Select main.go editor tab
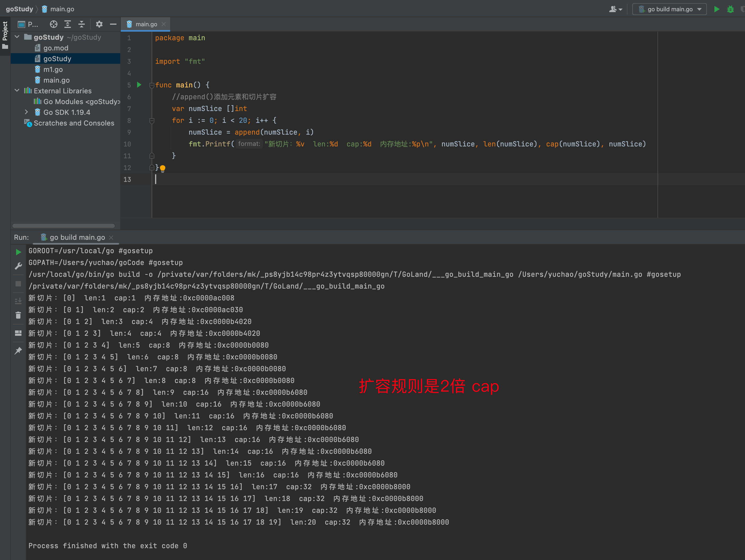 pos(146,24)
